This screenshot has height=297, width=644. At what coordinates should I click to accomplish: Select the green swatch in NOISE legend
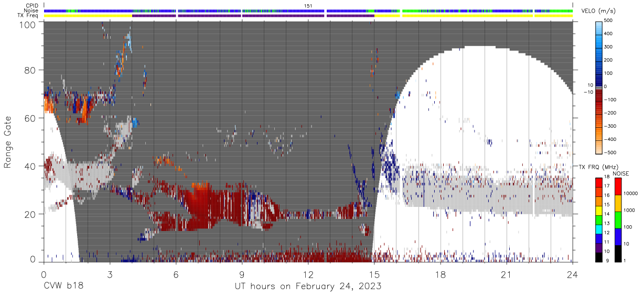click(618, 220)
